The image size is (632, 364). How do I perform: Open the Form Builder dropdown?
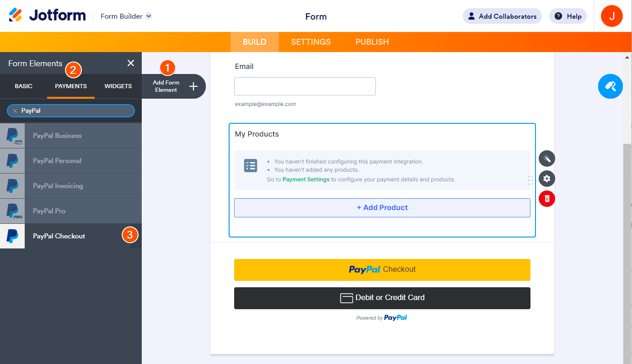[126, 16]
